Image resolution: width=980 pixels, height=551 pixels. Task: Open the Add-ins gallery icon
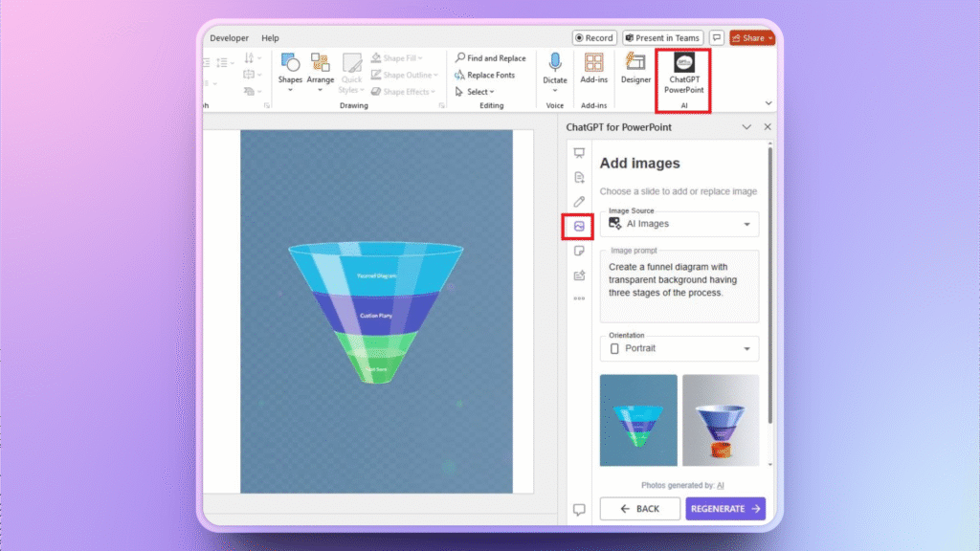[593, 69]
